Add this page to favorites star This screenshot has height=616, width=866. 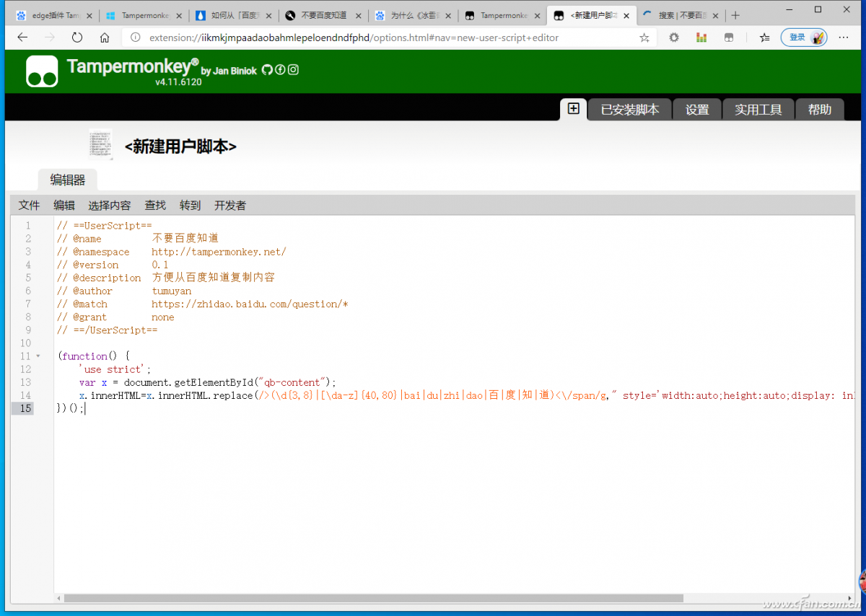644,38
